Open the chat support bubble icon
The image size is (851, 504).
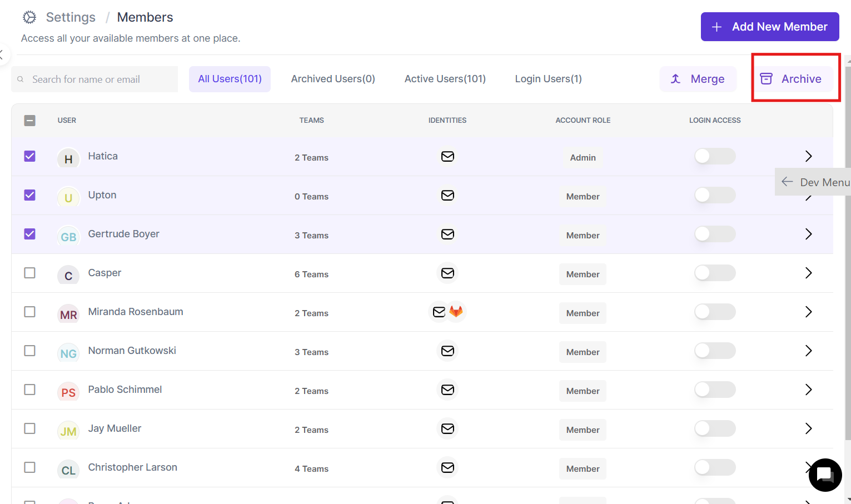(x=825, y=475)
